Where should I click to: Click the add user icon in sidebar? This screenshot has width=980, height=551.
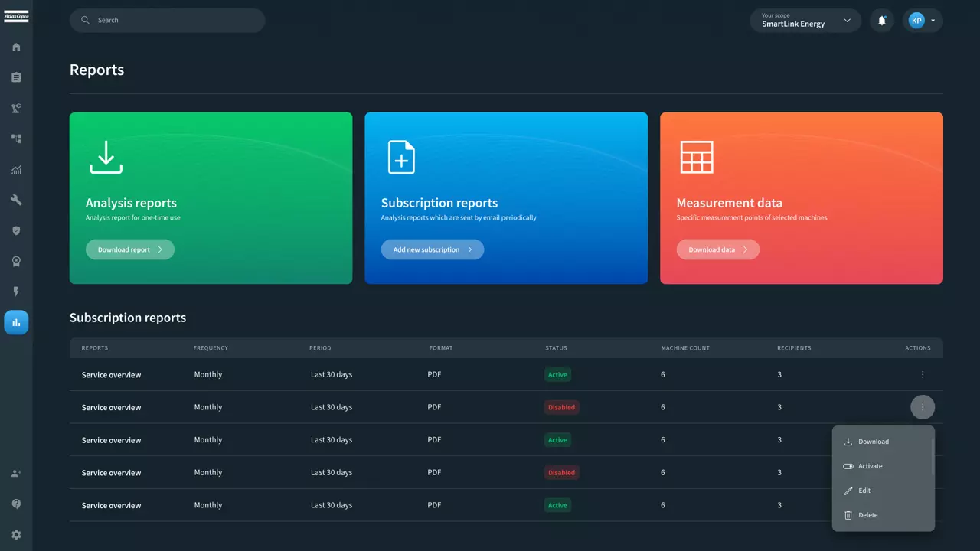(x=16, y=474)
